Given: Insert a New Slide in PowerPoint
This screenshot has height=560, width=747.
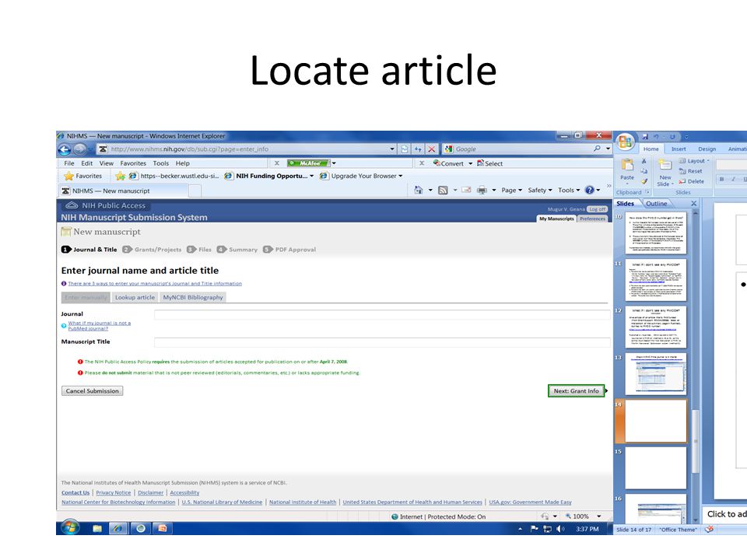Looking at the screenshot, I should tap(665, 172).
